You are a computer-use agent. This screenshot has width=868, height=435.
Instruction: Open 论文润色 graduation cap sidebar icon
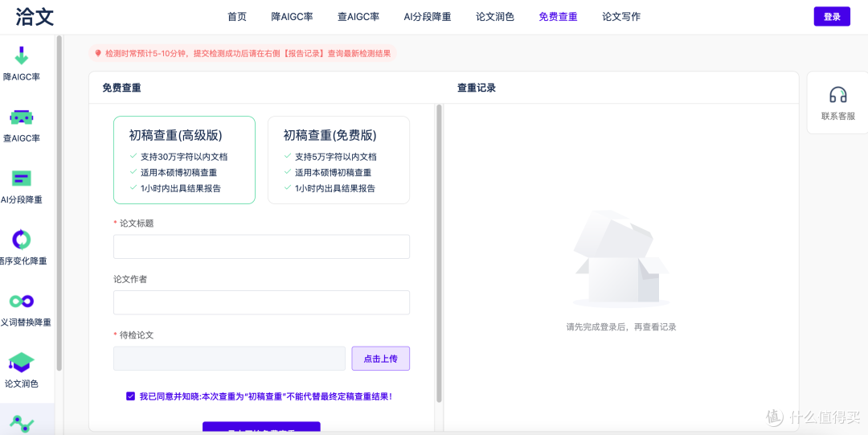pyautogui.click(x=21, y=363)
